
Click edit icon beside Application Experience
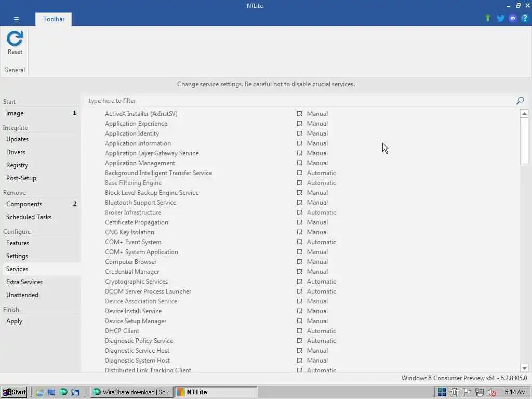pos(299,124)
